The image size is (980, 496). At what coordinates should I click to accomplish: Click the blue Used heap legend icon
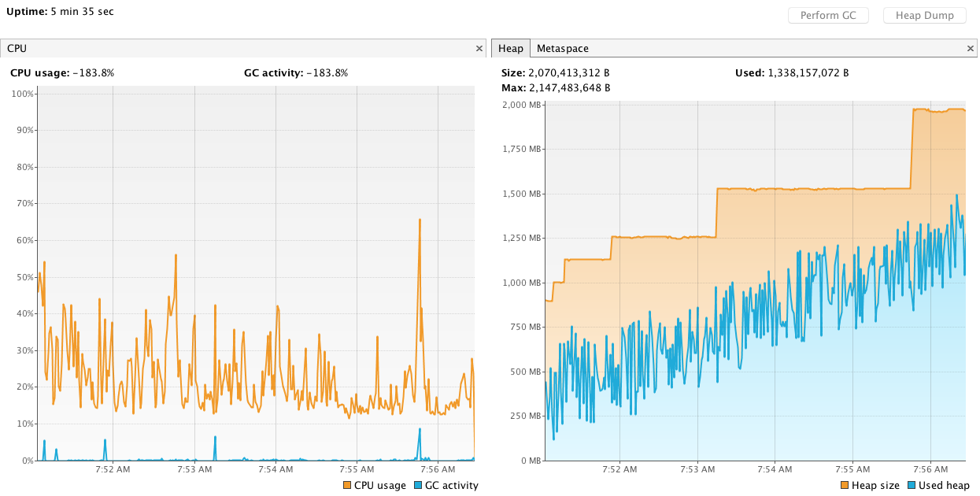click(910, 486)
